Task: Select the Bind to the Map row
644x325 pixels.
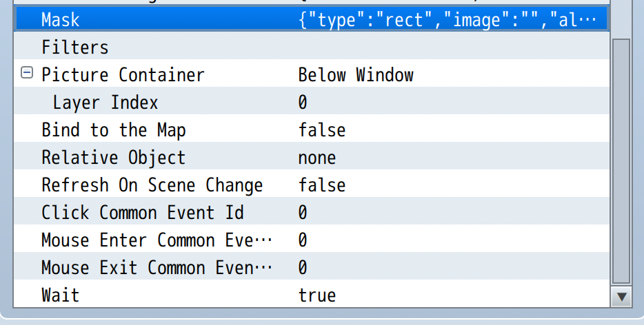Action: point(113,130)
